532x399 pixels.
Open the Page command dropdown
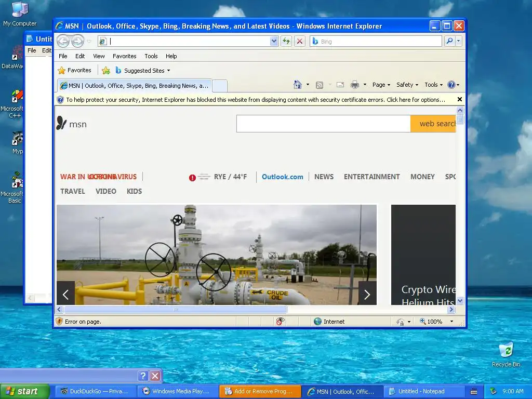381,85
